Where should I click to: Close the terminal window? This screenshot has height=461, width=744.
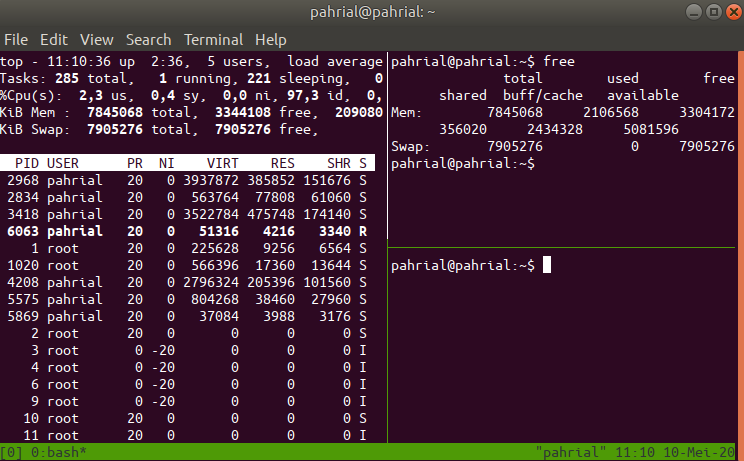734,12
